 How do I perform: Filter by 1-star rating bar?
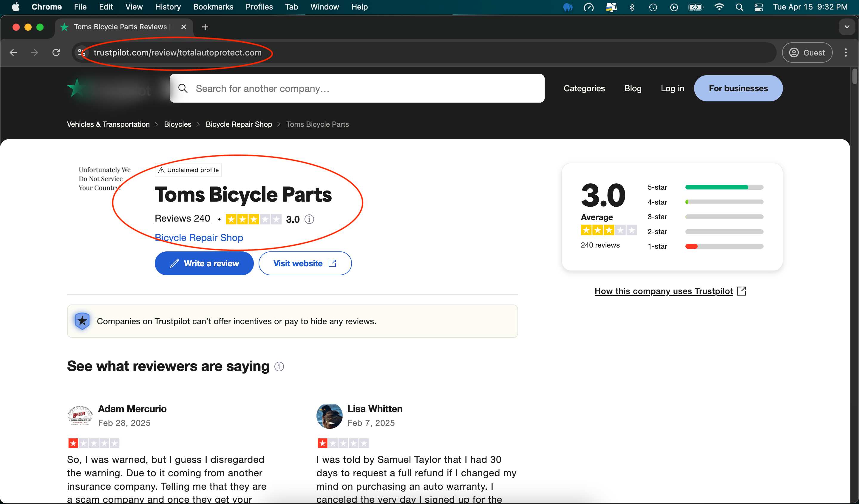click(724, 246)
